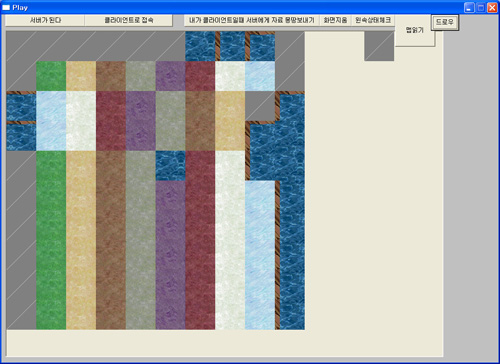Maximize the Play window

tap(481, 8)
